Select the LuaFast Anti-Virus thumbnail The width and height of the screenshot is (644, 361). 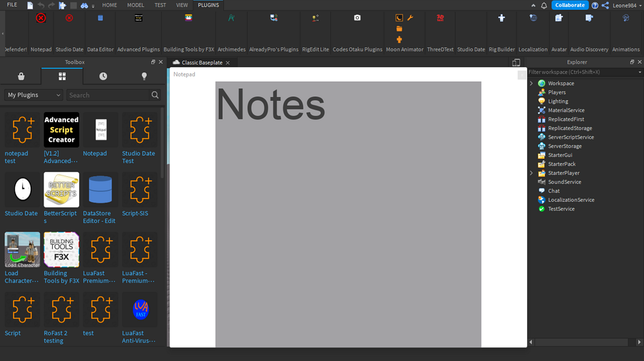(139, 310)
